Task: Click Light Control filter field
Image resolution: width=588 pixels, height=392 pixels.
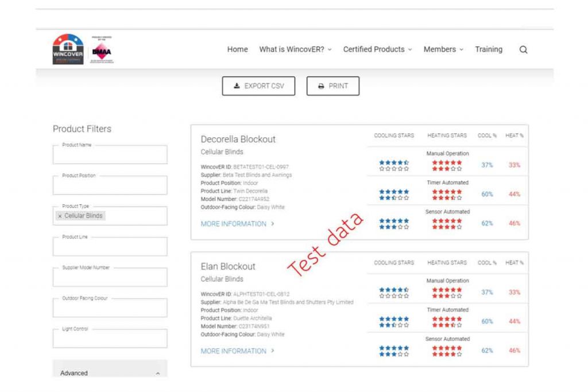Action: pos(110,339)
